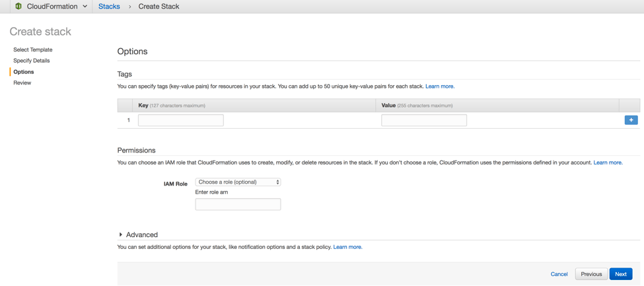Select the Options step in sidebar

coord(23,72)
